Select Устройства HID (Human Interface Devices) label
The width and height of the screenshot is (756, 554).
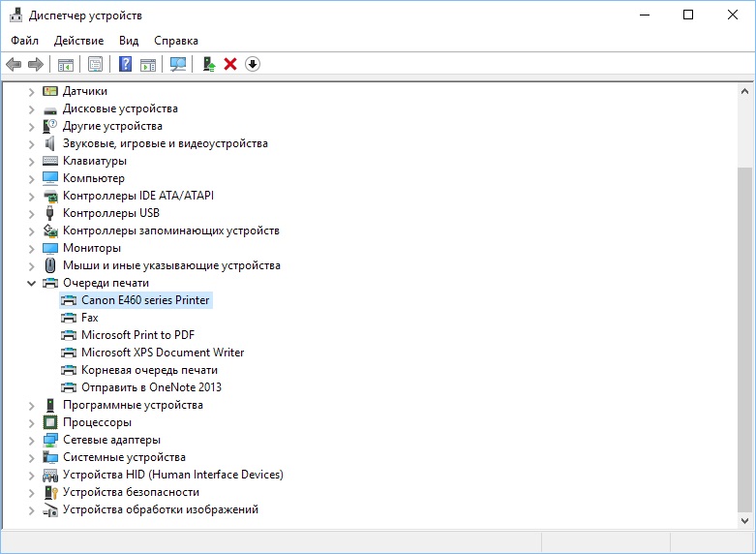coord(173,475)
